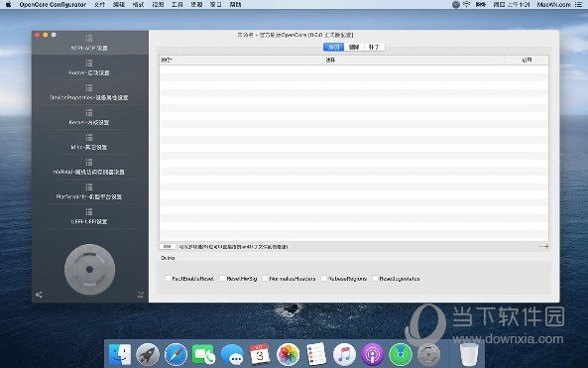Image resolution: width=588 pixels, height=368 pixels.
Task: Open the green Find My Dock icon
Action: point(401,354)
